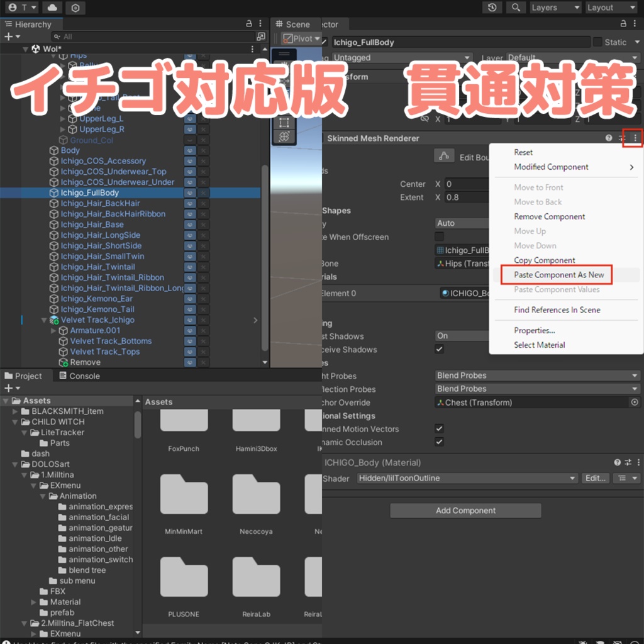Open the Velvet Track_Ichigo prefab arrow
The width and height of the screenshot is (644, 644).
click(x=255, y=320)
